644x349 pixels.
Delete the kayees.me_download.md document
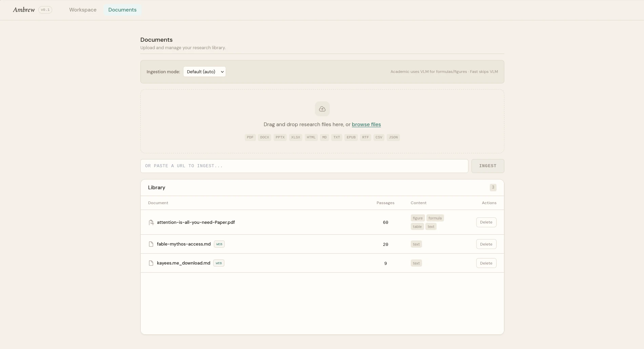click(486, 263)
